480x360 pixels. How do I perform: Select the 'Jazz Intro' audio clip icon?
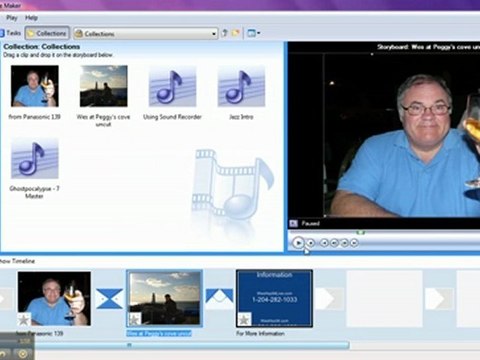click(241, 86)
